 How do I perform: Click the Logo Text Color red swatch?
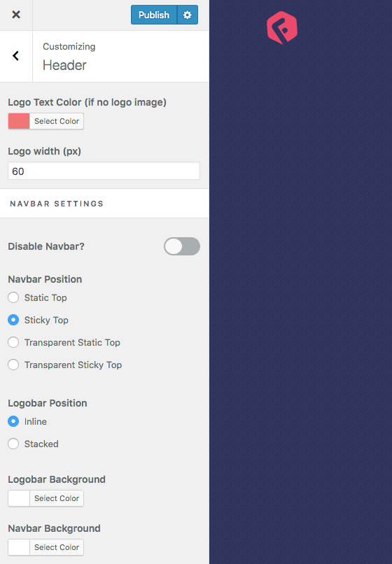(x=19, y=121)
